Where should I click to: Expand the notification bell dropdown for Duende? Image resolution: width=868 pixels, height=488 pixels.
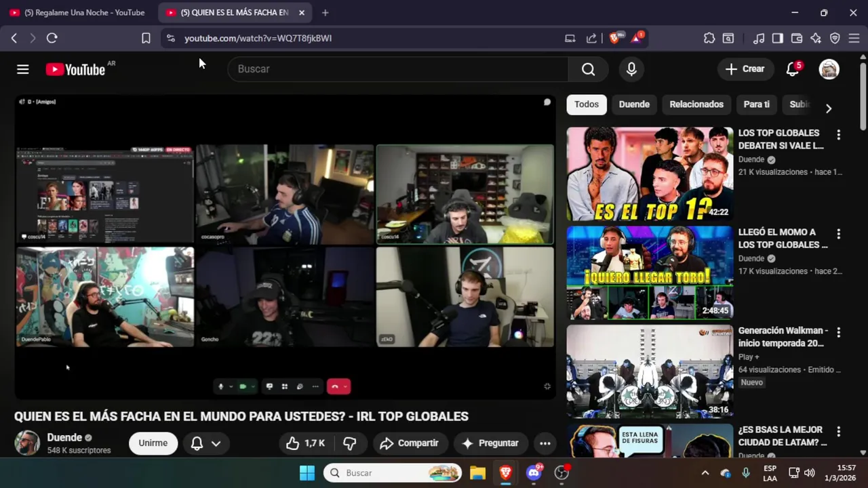click(205, 443)
